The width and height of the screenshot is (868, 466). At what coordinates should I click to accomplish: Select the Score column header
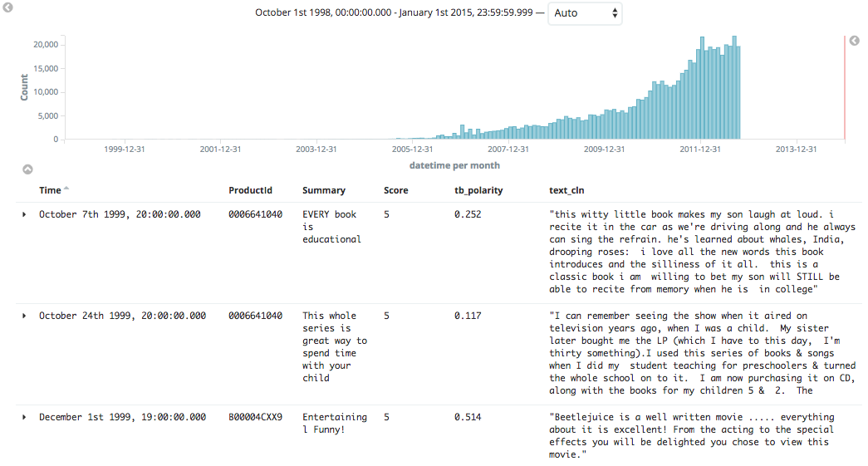tap(395, 190)
